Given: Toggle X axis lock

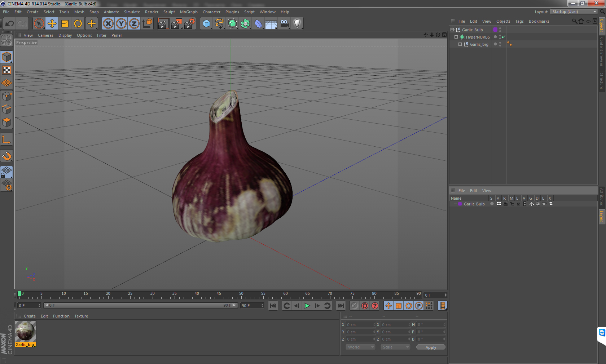Looking at the screenshot, I should (x=108, y=24).
